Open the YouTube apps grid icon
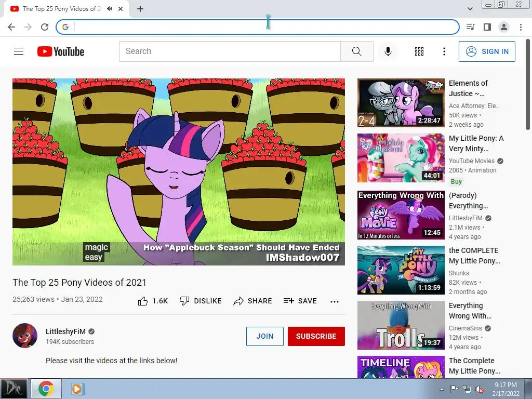The width and height of the screenshot is (532, 399). [x=419, y=51]
